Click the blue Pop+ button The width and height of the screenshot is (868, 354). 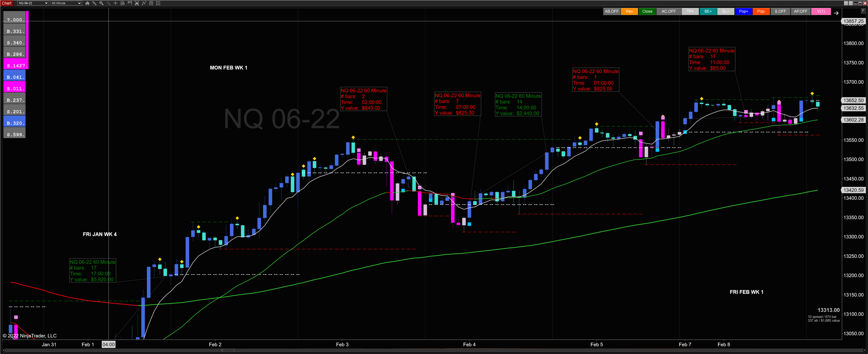(x=743, y=11)
